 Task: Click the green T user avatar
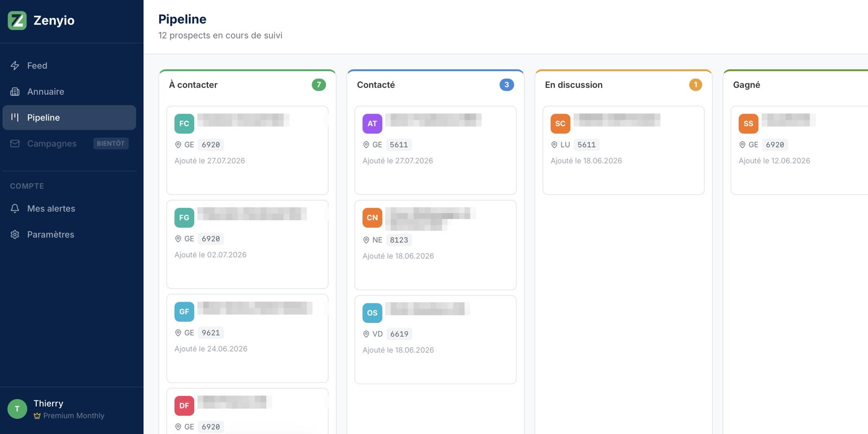click(17, 409)
